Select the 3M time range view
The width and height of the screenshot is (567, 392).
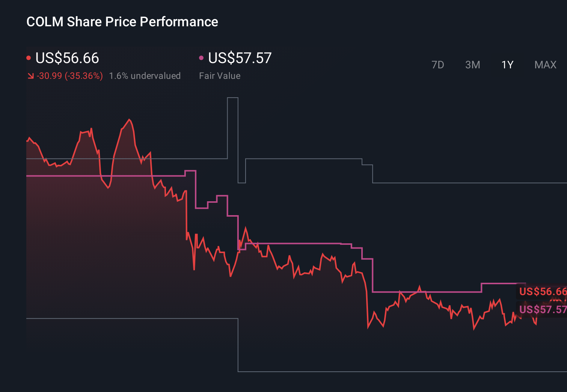pyautogui.click(x=472, y=65)
